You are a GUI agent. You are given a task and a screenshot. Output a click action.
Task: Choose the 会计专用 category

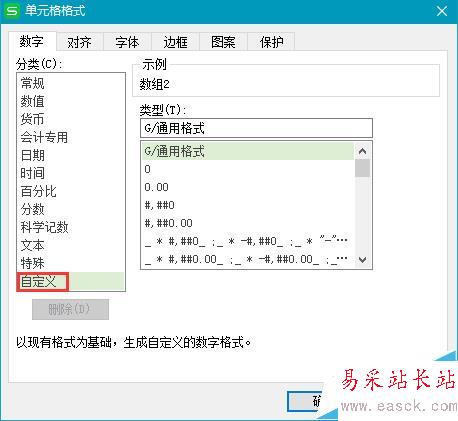pos(71,137)
